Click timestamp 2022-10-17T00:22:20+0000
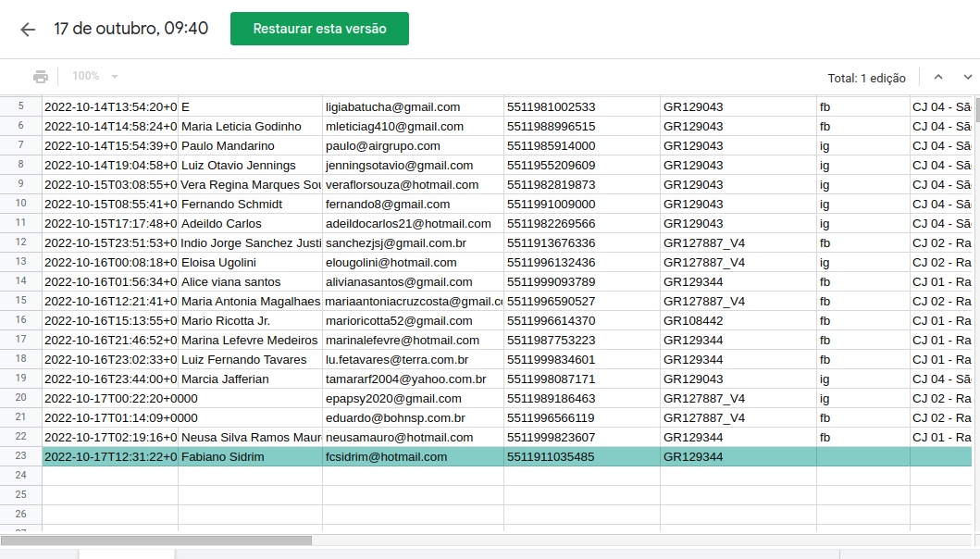Viewport: 980px width, 559px height. pyautogui.click(x=120, y=398)
